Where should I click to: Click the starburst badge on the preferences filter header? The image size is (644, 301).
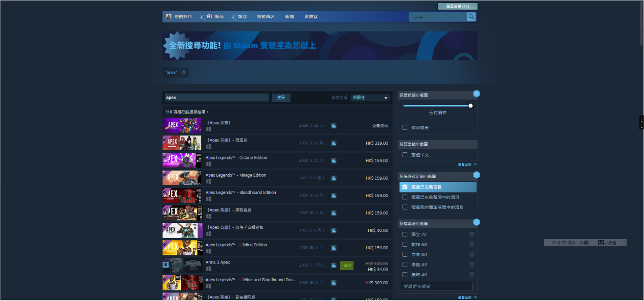tap(476, 175)
